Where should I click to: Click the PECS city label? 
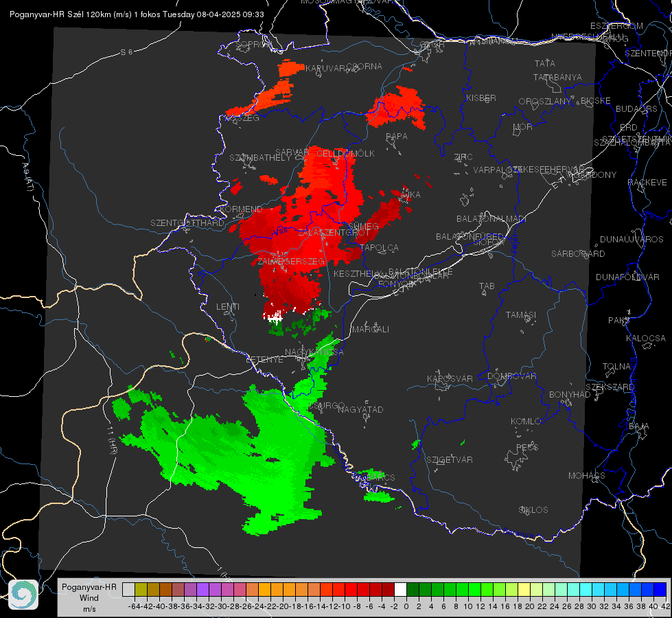(526, 447)
